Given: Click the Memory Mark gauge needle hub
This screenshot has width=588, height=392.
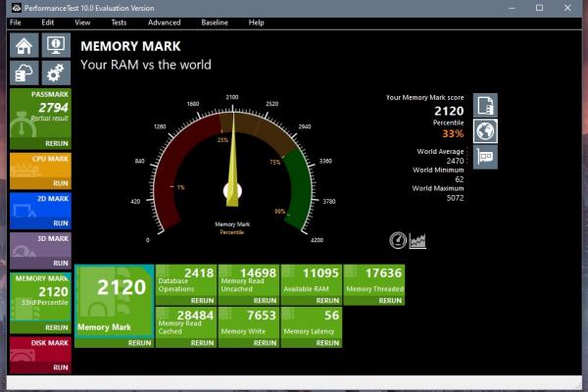Looking at the screenshot, I should click(x=232, y=190).
